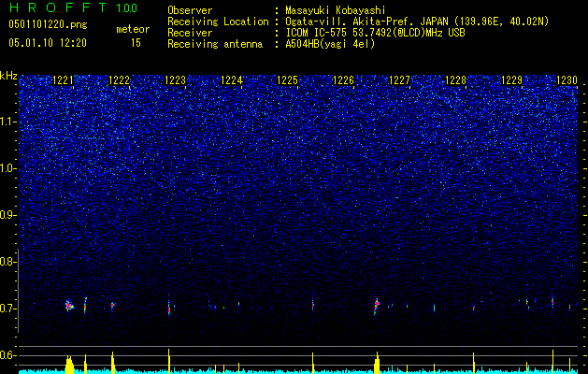This screenshot has height=374, width=588.
Task: Click time marker 1224
Action: pos(232,80)
